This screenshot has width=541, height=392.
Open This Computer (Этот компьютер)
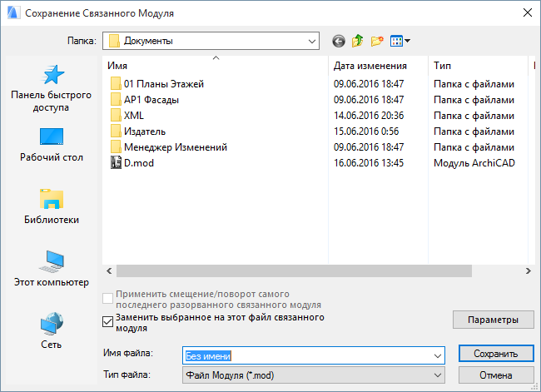coord(51,269)
